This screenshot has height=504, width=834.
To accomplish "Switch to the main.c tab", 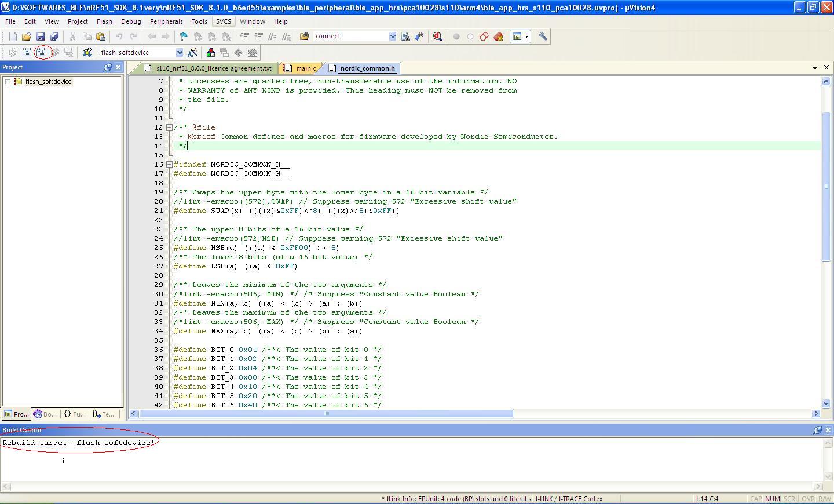I will [301, 68].
